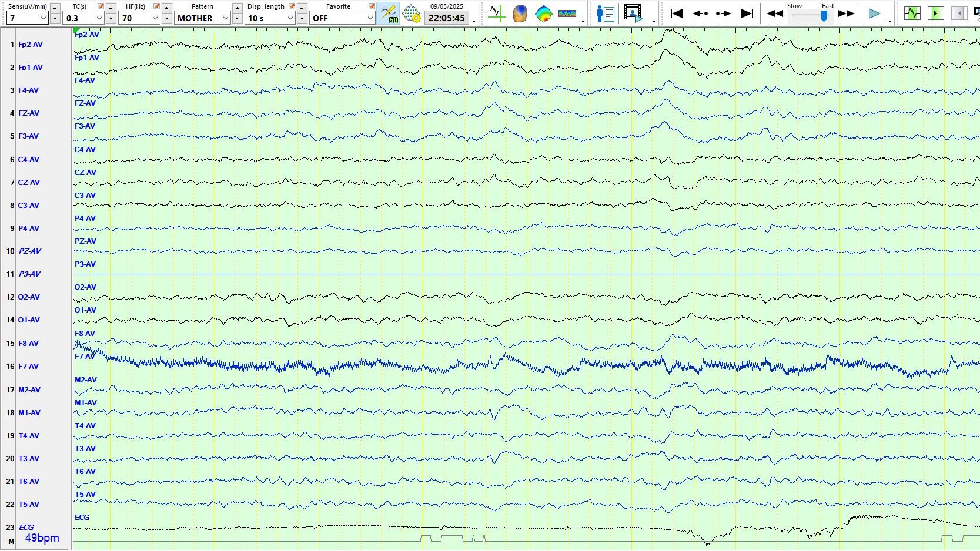Show the 3D head voltage map

pyautogui.click(x=520, y=13)
